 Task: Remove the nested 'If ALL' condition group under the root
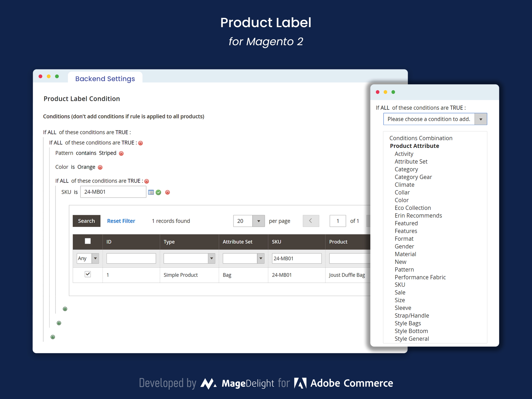pos(140,143)
